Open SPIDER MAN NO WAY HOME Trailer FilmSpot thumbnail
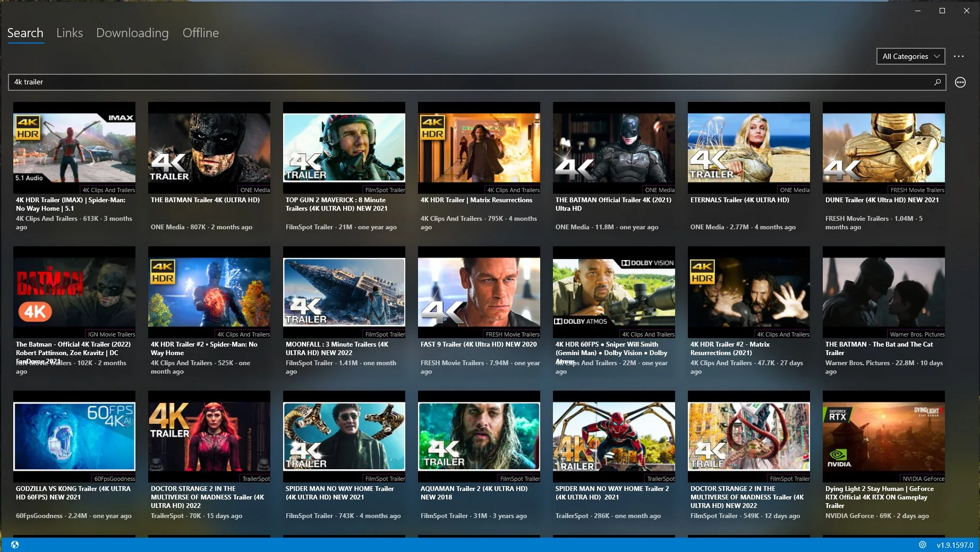The height and width of the screenshot is (552, 980). coord(344,436)
